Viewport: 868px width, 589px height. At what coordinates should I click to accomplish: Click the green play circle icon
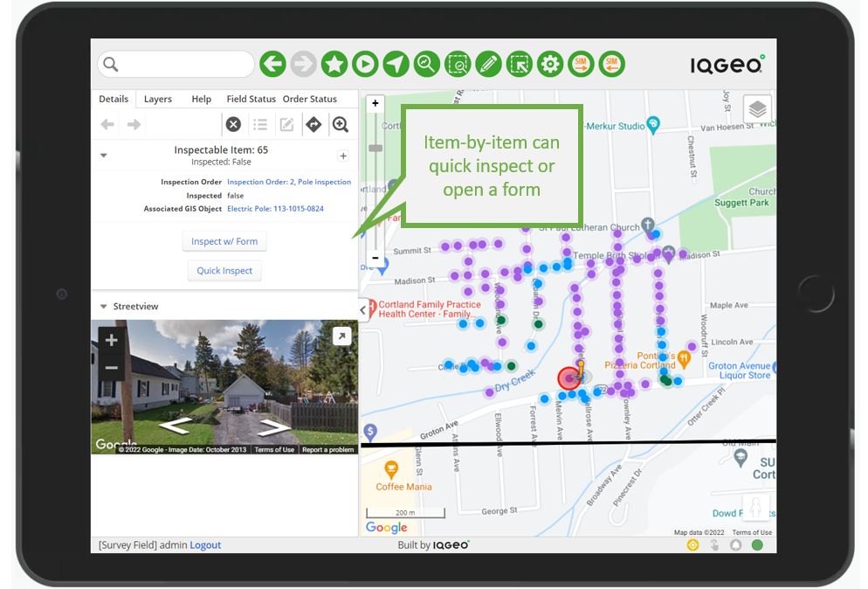(365, 65)
